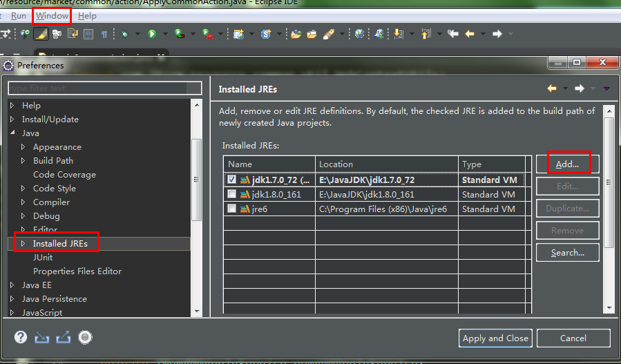Expand the Compiler tree node

click(23, 202)
